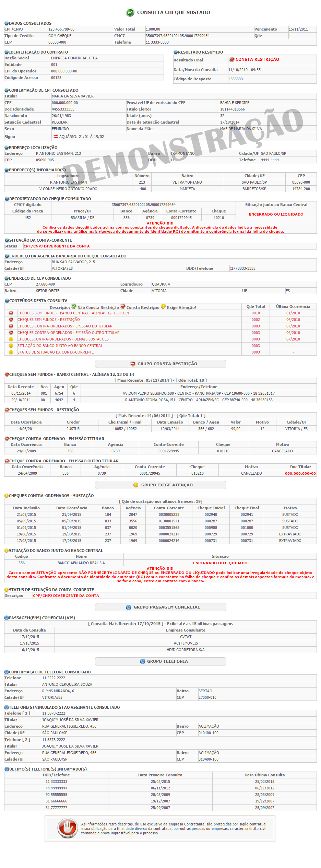Click the agency phone (27) 3333-3333

click(x=242, y=269)
